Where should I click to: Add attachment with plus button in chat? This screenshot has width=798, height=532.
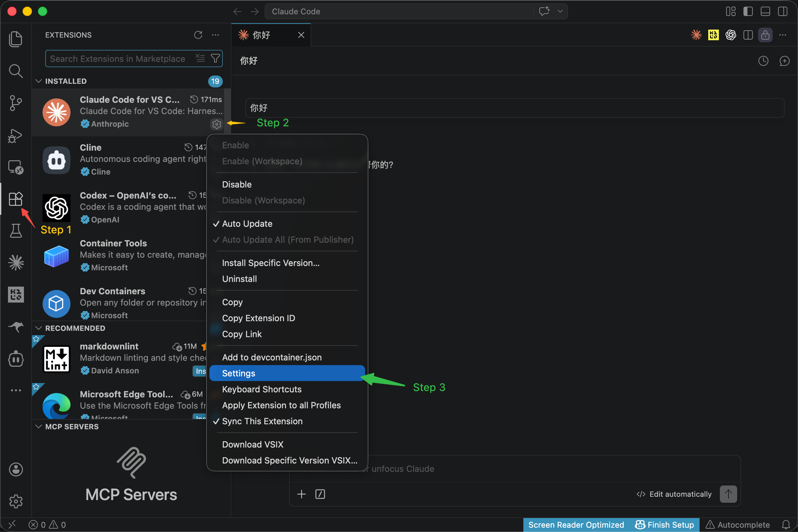click(x=301, y=494)
